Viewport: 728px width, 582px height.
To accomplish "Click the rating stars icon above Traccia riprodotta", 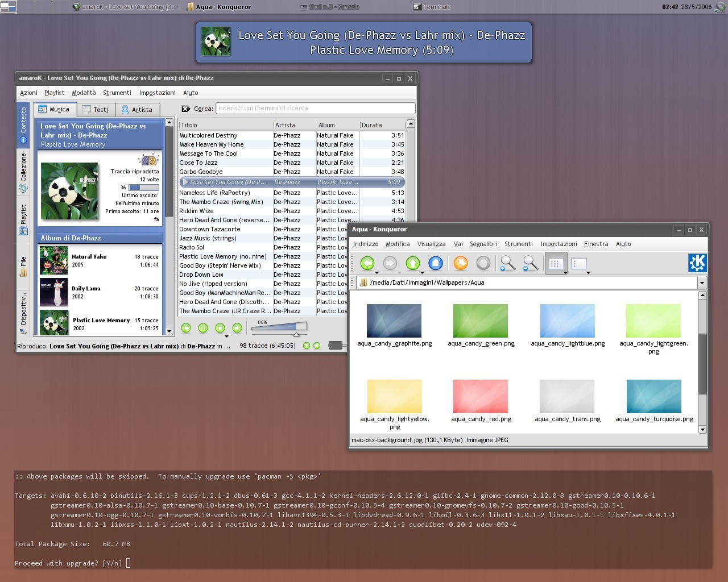I will point(149,160).
